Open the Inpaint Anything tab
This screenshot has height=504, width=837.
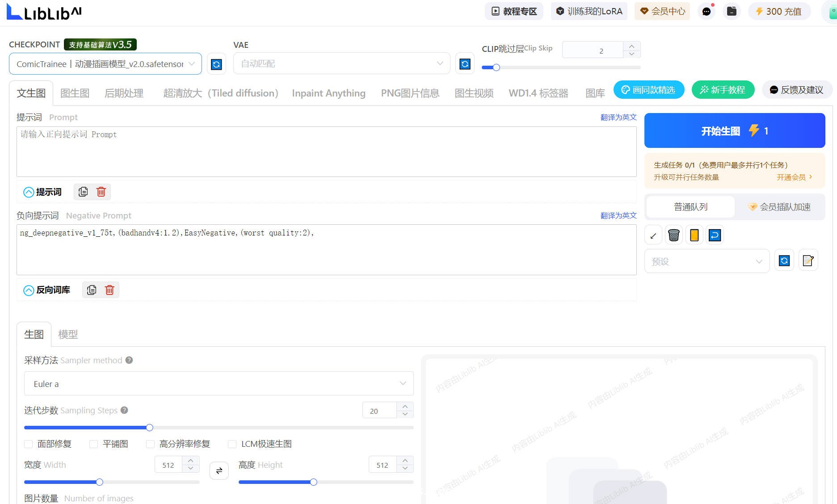coord(328,93)
